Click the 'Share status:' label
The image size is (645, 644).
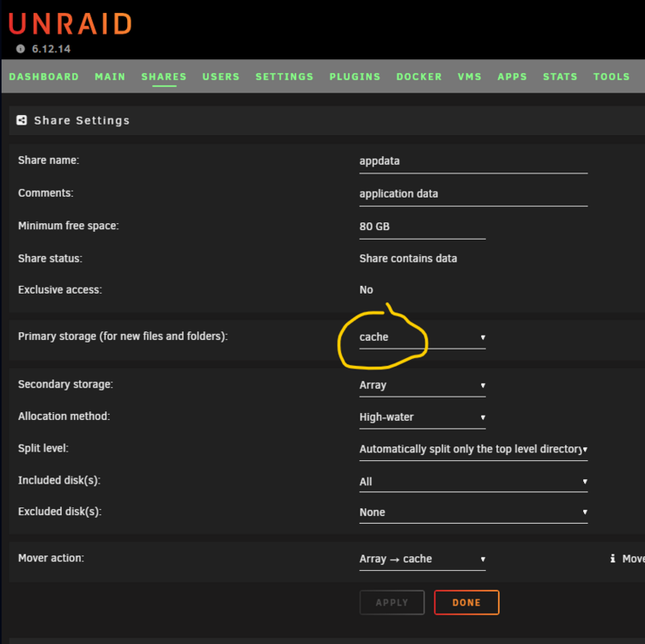click(50, 258)
